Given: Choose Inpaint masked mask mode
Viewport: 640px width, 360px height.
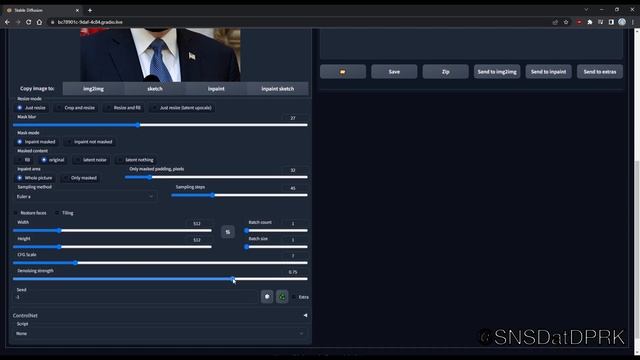Looking at the screenshot, I should pyautogui.click(x=36, y=142).
